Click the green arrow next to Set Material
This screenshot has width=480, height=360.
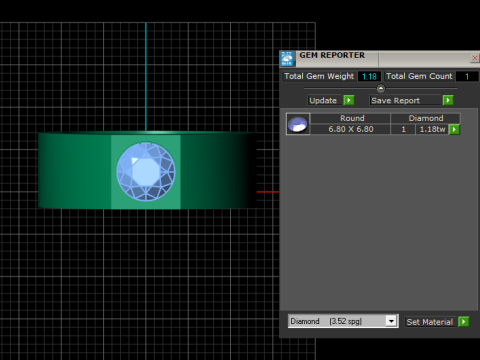click(463, 322)
